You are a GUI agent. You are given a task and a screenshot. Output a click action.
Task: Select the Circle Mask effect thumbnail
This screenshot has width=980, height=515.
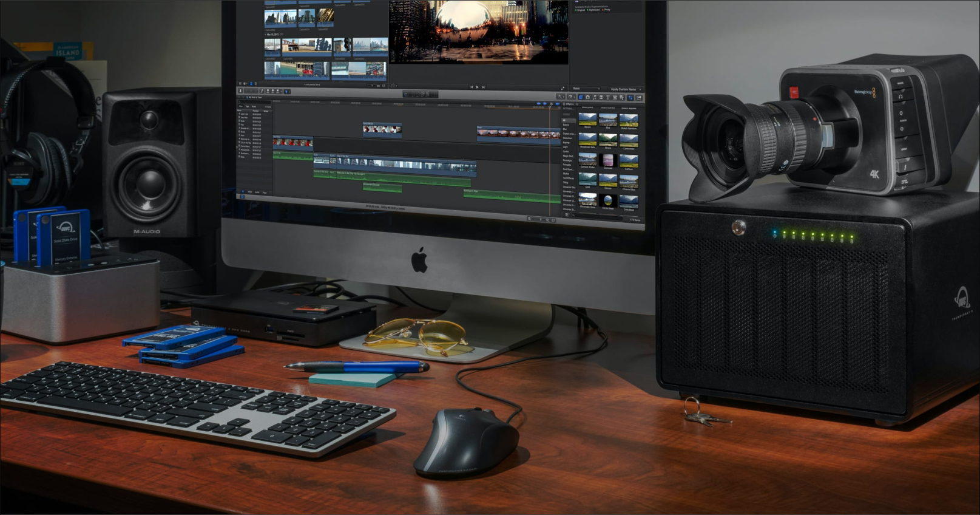pyautogui.click(x=608, y=202)
